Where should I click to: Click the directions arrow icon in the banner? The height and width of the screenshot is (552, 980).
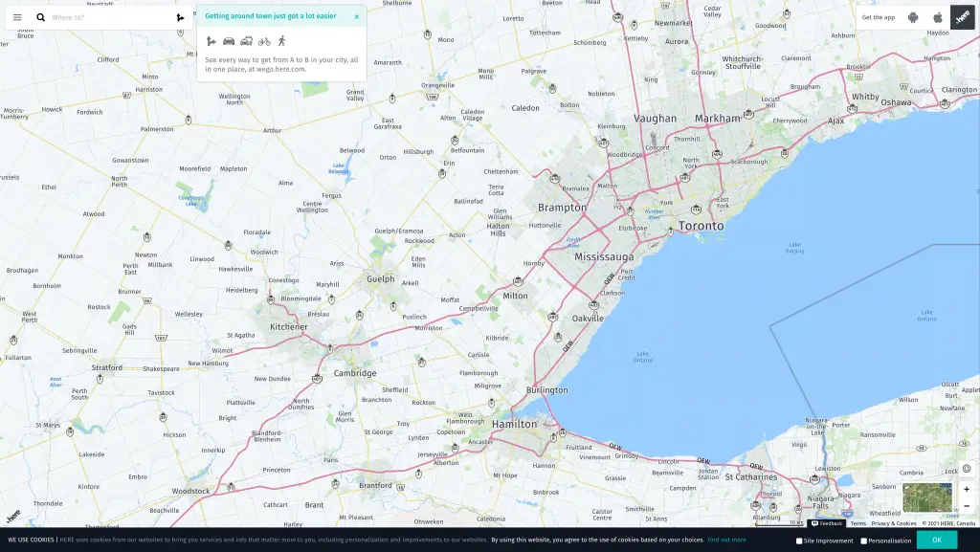click(211, 41)
